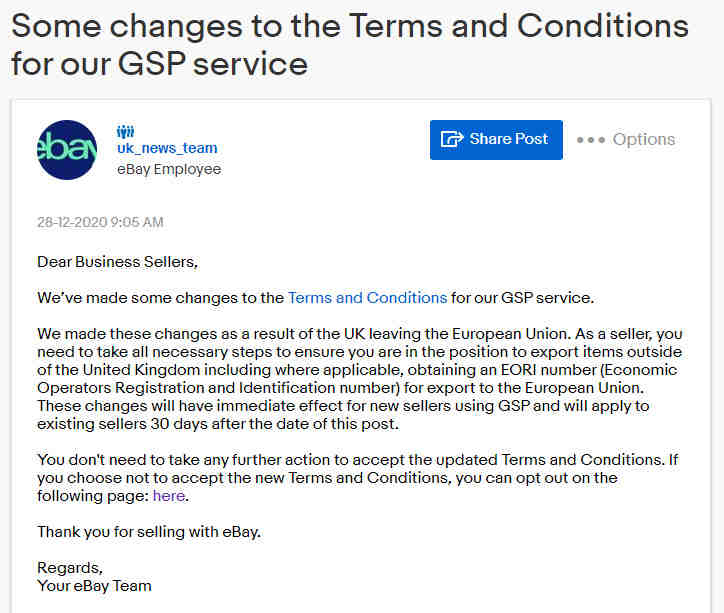Click the 'Your eBay Team' signature
Screen dimensions: 724x613
pyautogui.click(x=94, y=586)
